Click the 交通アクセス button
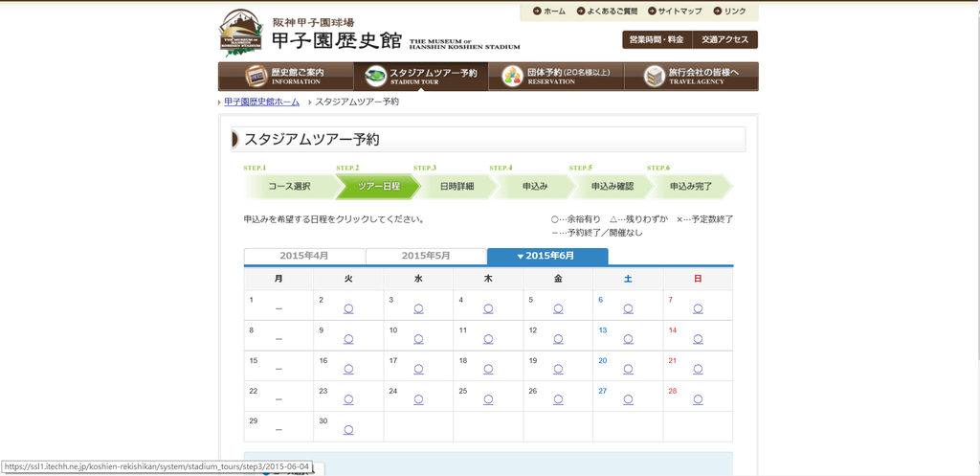The width and height of the screenshot is (980, 476). [725, 40]
